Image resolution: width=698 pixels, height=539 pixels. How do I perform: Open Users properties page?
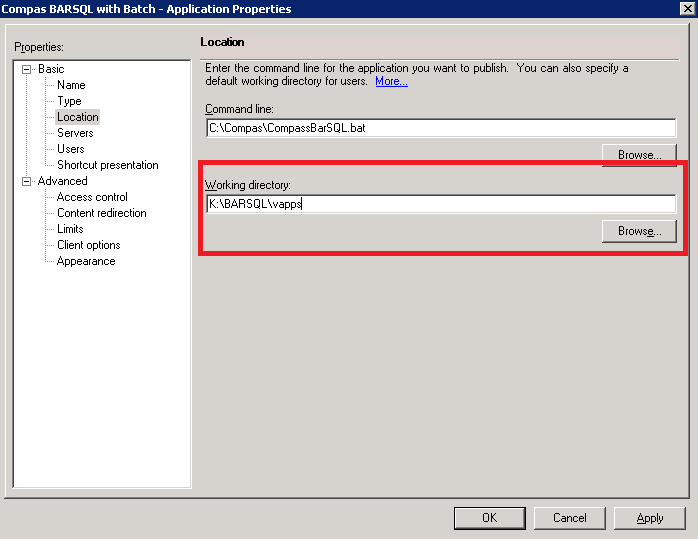point(71,149)
